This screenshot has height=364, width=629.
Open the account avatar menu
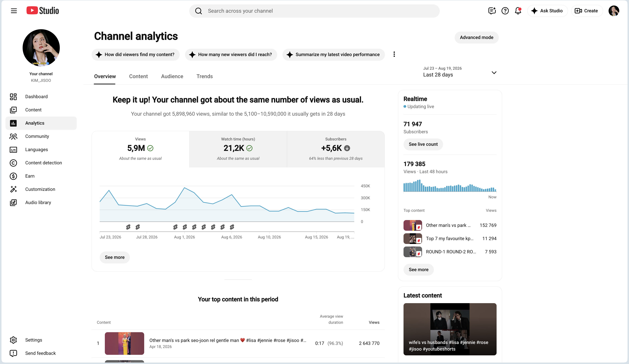(614, 11)
